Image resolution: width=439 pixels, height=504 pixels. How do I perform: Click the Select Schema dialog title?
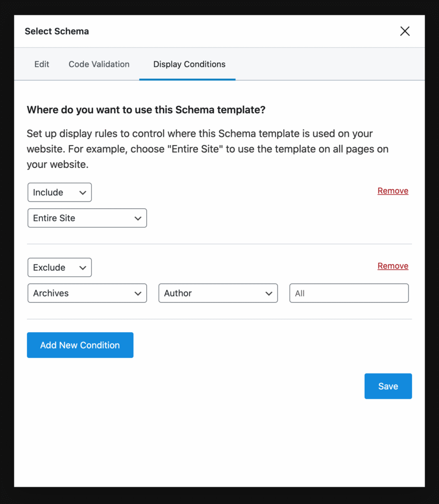[57, 31]
